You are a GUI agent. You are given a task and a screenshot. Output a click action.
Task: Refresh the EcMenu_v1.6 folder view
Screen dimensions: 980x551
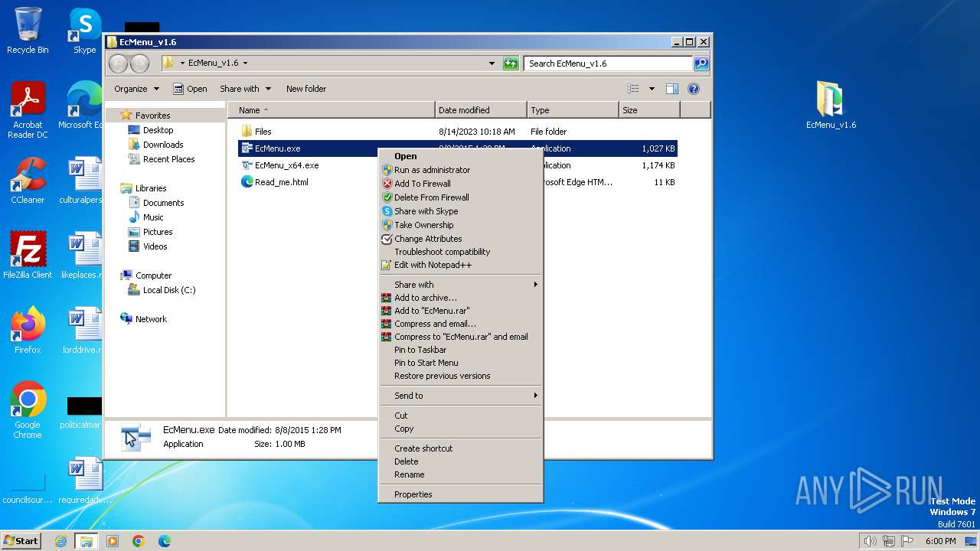[x=511, y=64]
